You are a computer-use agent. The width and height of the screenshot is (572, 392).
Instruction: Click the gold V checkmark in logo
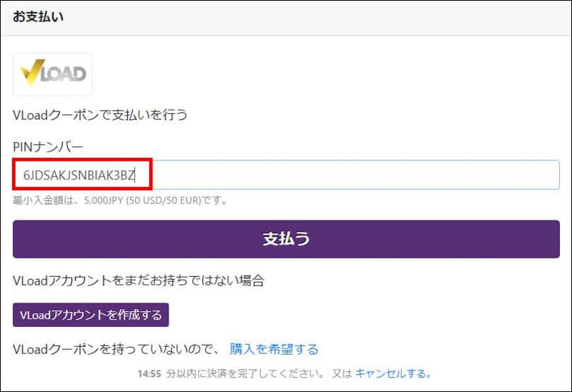[34, 72]
